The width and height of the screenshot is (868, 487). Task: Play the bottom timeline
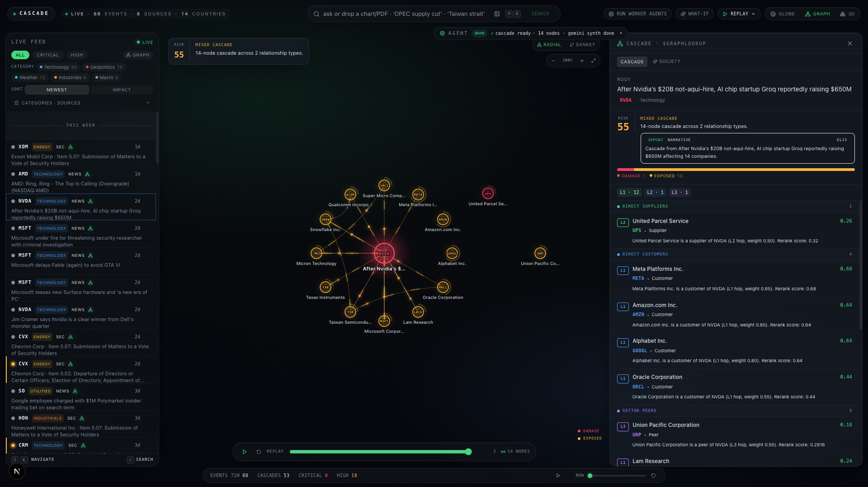click(x=558, y=476)
